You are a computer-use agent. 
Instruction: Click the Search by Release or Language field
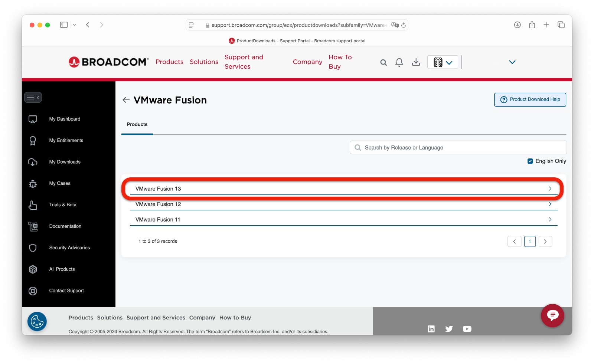[x=458, y=148]
